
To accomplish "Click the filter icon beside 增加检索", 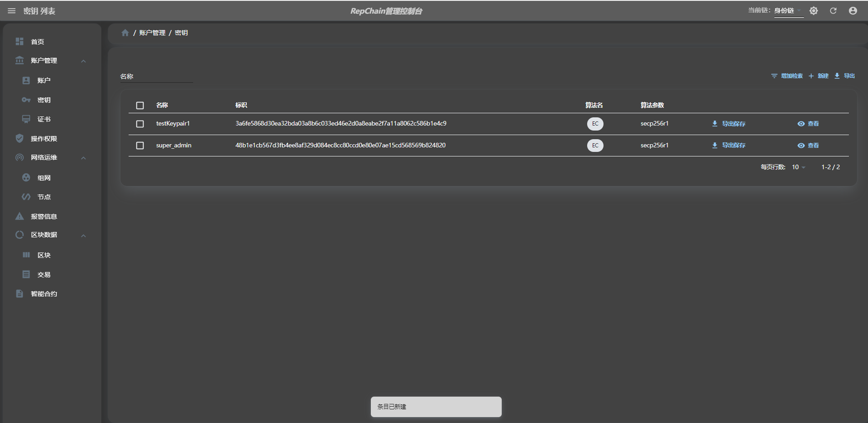I will pyautogui.click(x=774, y=76).
